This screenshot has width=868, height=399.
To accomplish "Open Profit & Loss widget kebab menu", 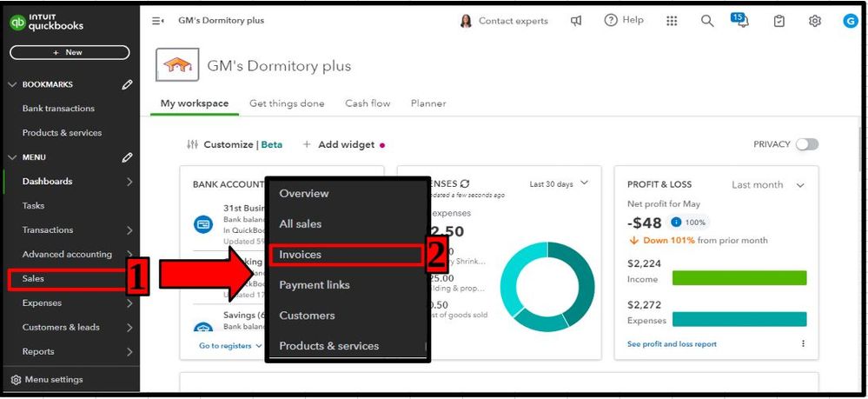I will (803, 343).
